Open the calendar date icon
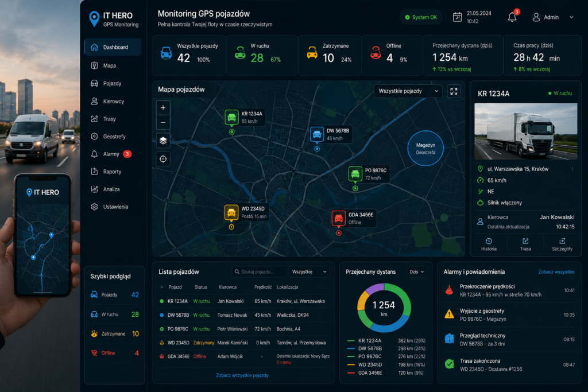 tap(457, 17)
